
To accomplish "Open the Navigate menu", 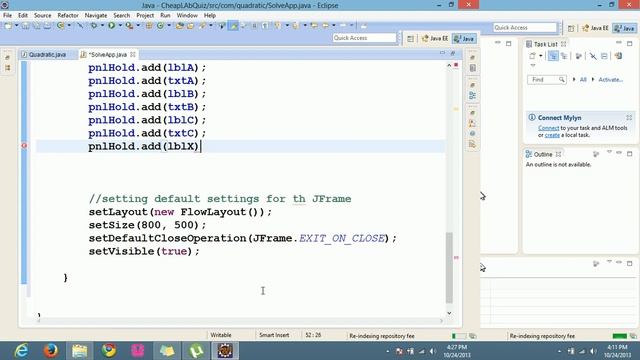I will coord(96,15).
